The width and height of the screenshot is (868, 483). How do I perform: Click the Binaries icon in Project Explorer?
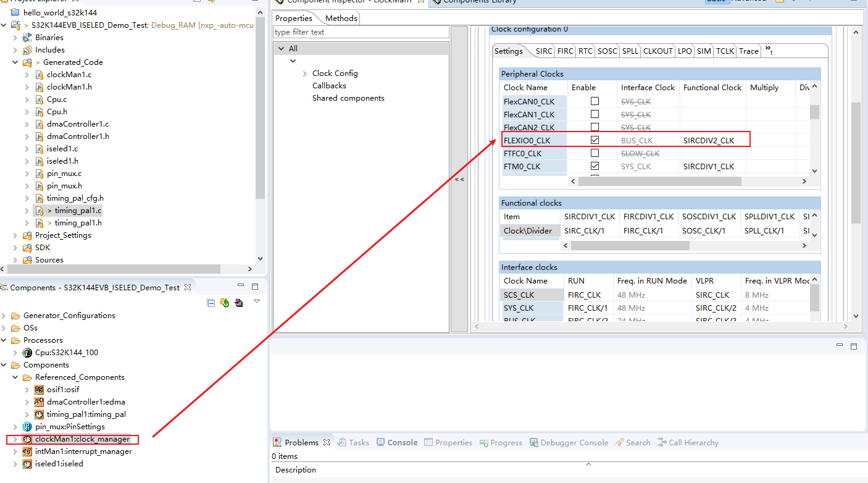(27, 38)
